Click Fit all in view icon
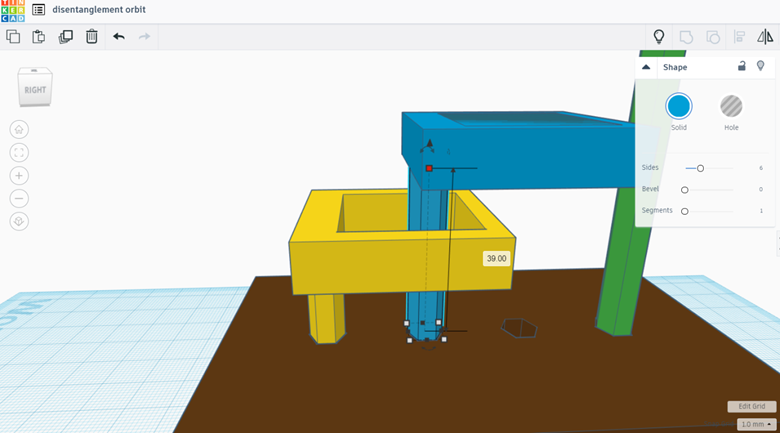This screenshot has width=780, height=433. click(x=19, y=152)
